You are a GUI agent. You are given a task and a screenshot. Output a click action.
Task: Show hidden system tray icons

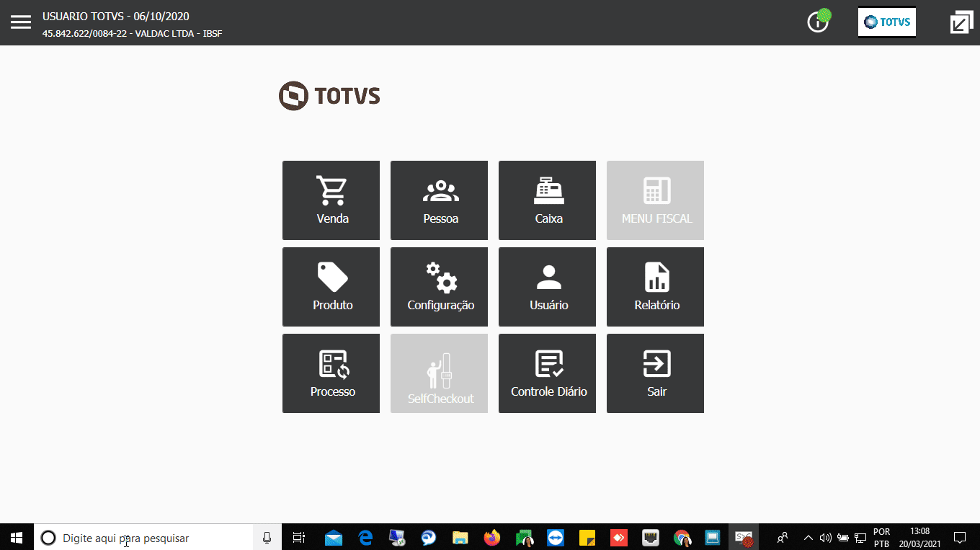click(808, 538)
